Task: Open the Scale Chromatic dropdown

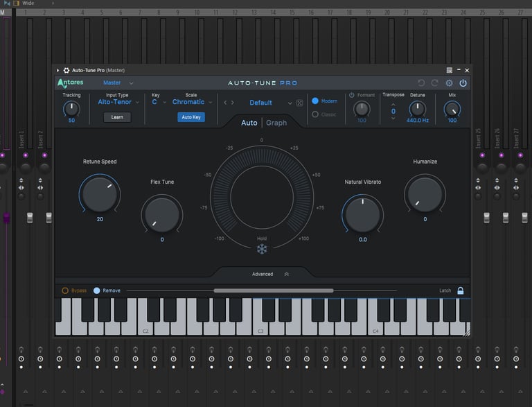Action: tap(192, 102)
